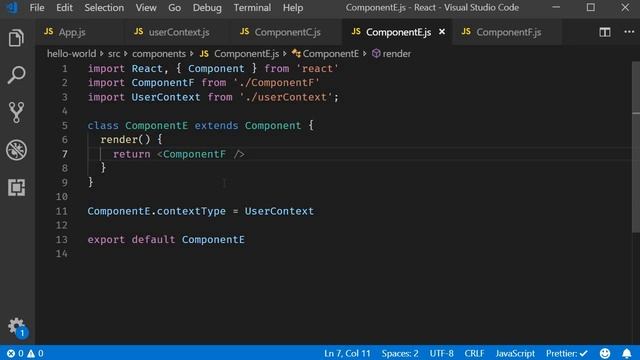Open the Edit menu
Screen dimensions: 640x360
pyautogui.click(x=64, y=8)
